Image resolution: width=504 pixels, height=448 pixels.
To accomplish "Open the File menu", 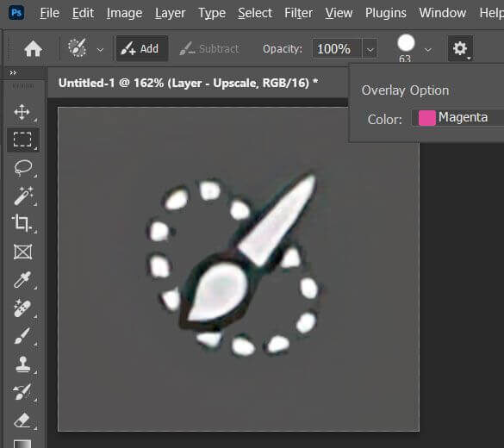I will [49, 13].
